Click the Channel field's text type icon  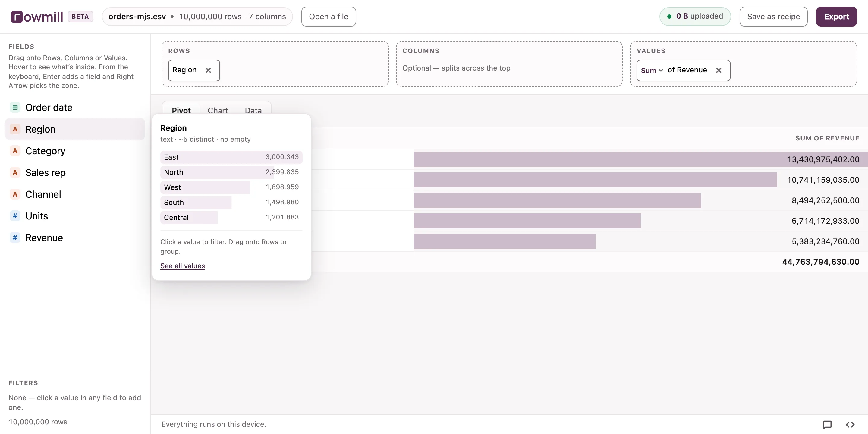[x=15, y=194]
